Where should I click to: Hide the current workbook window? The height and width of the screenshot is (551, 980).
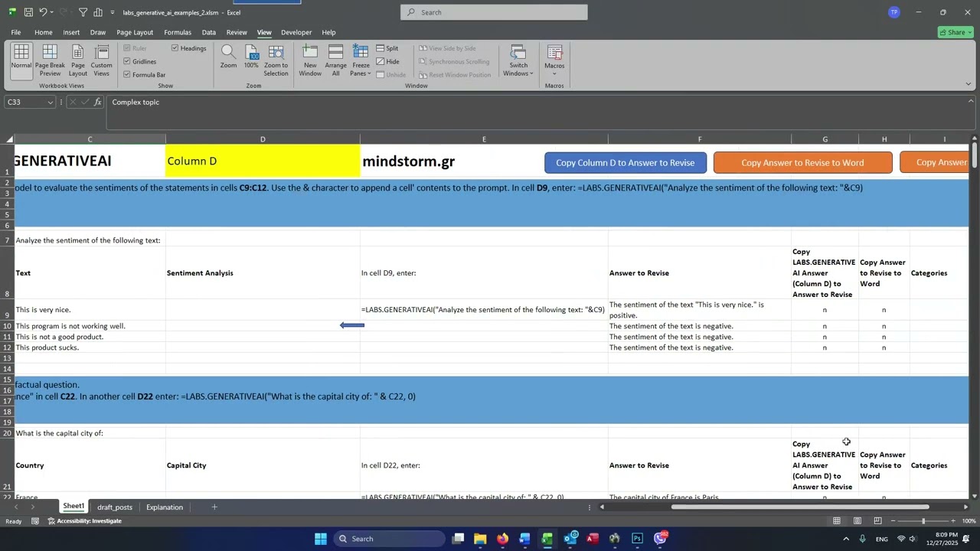(387, 61)
